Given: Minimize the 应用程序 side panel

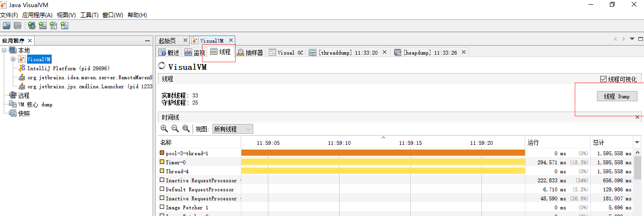Looking at the screenshot, I should (147, 41).
